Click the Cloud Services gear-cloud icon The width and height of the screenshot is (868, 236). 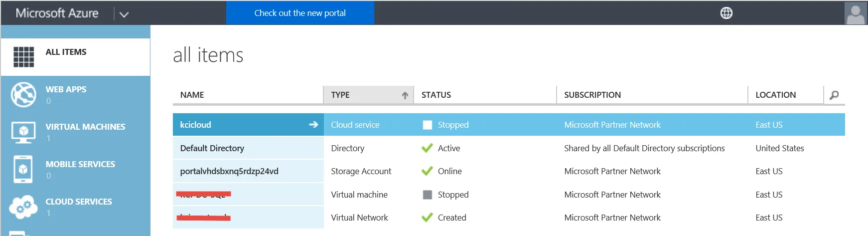coord(23,207)
